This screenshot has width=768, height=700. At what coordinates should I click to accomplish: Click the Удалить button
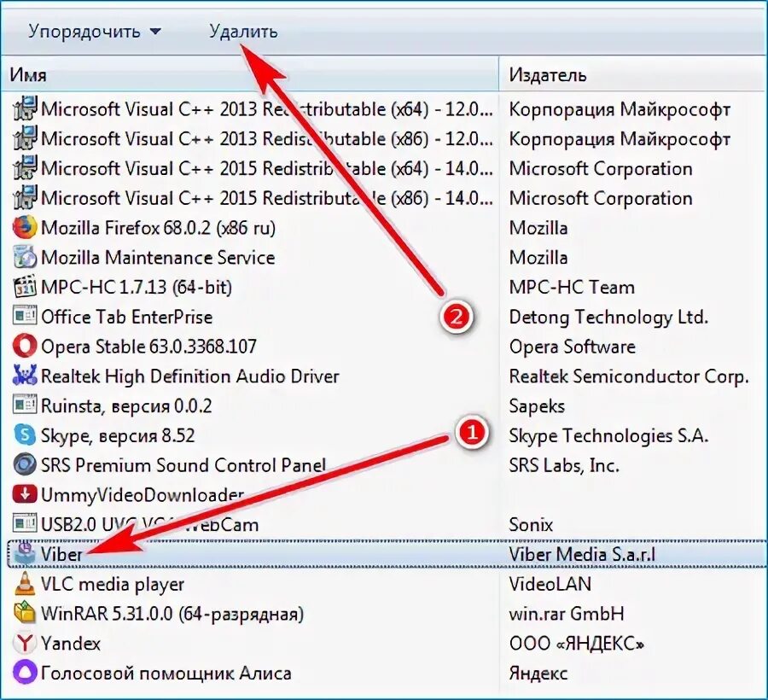243,32
